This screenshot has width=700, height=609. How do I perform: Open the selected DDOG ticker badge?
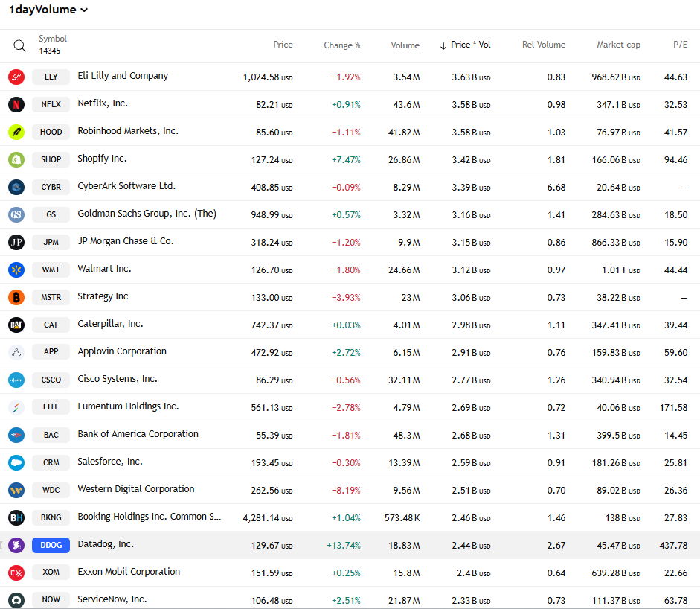coord(51,546)
